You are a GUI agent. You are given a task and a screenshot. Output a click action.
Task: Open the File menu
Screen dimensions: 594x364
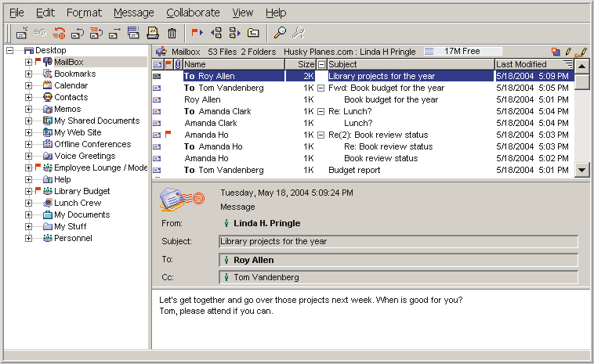pos(16,13)
